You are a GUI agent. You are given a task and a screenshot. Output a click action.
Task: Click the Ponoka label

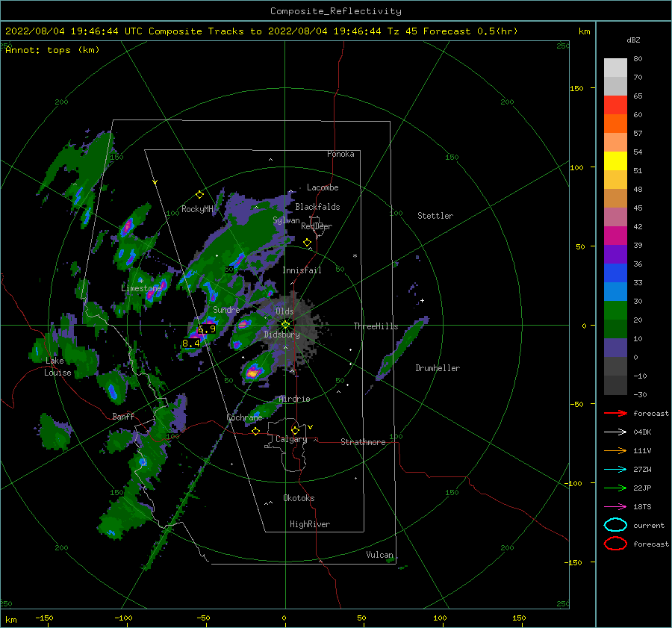point(340,154)
